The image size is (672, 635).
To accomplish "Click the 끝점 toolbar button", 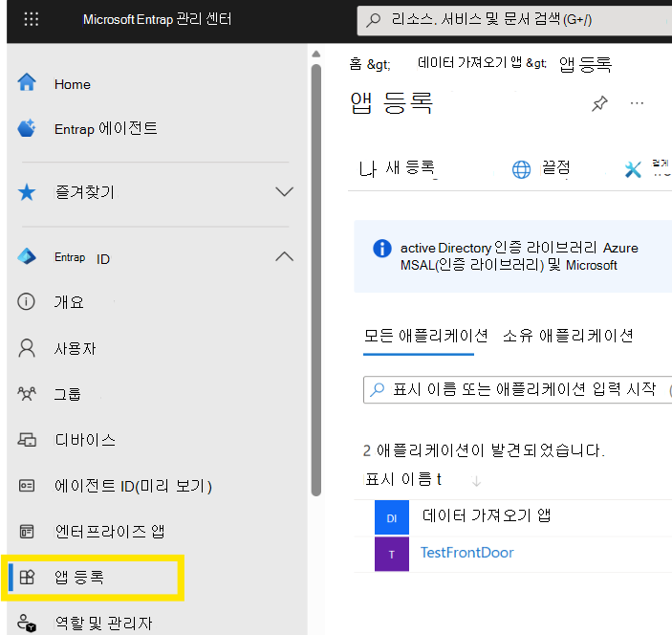I will (541, 168).
